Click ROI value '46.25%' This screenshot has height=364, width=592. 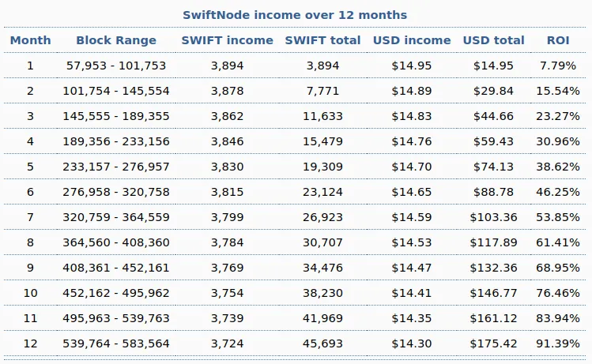coord(558,192)
